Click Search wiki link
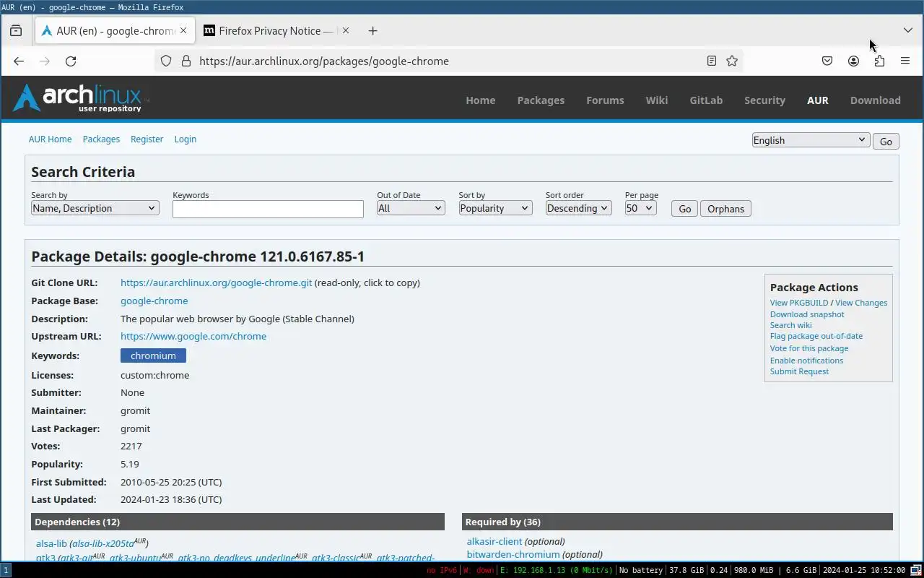The height and width of the screenshot is (578, 924). click(x=790, y=325)
